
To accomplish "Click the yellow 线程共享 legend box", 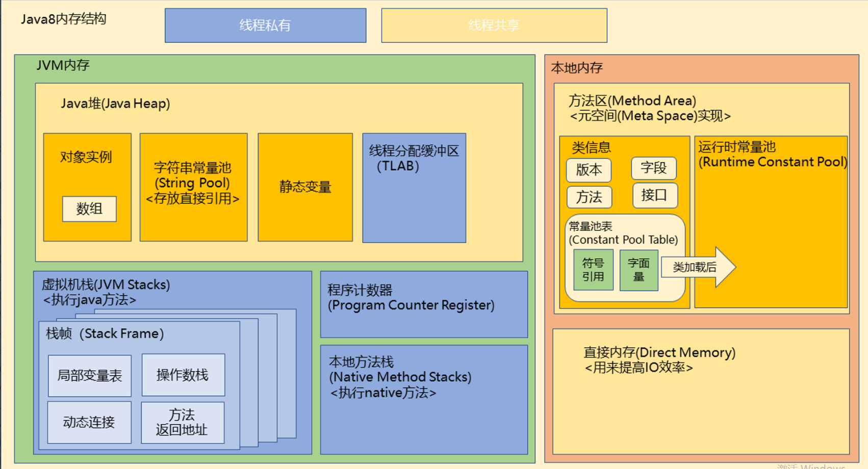I will [494, 25].
